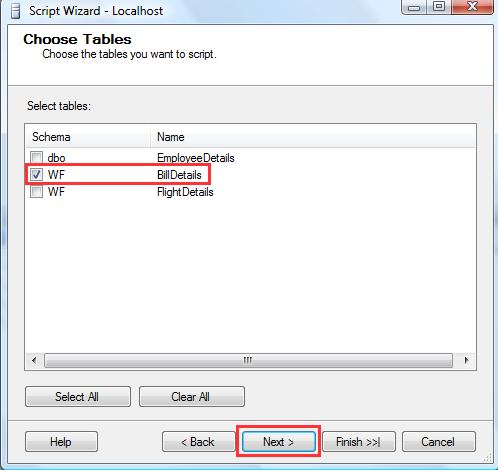Click the Name column header

click(x=313, y=137)
